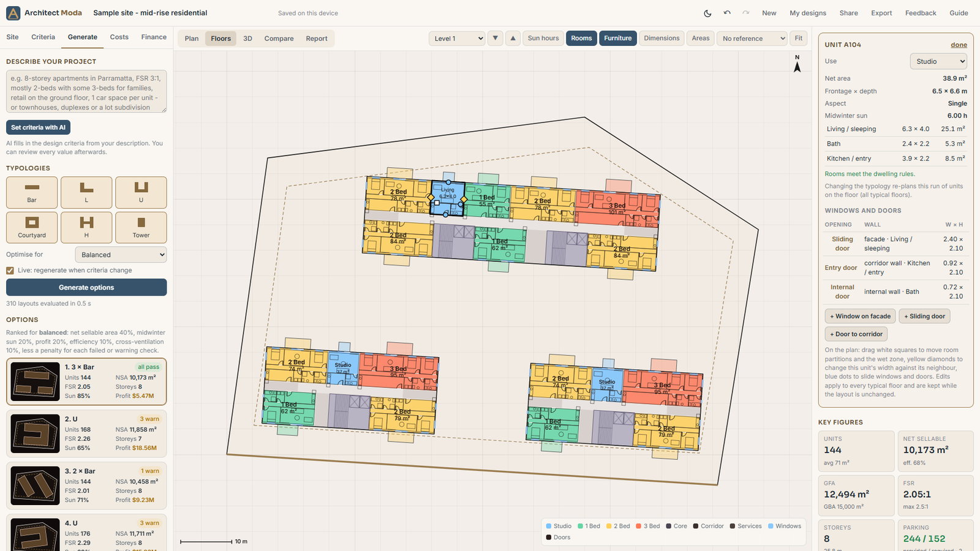Select the L typology icon
The width and height of the screenshot is (980, 551).
pos(86,193)
